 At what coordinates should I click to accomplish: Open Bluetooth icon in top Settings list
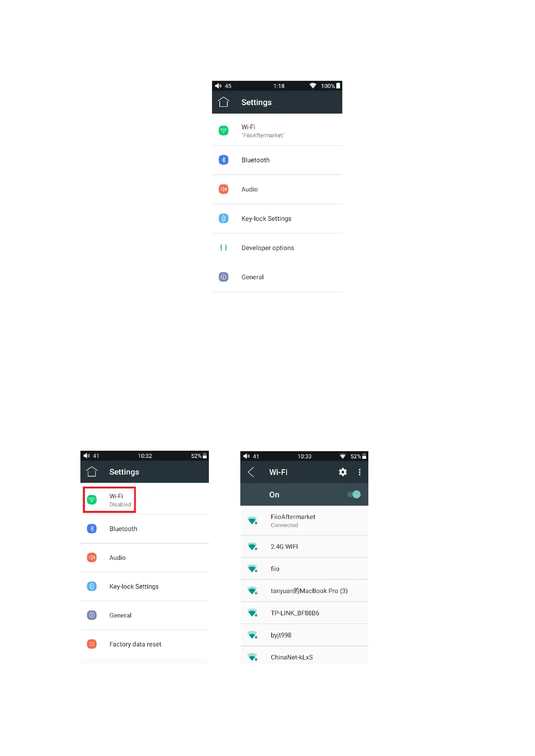[224, 160]
